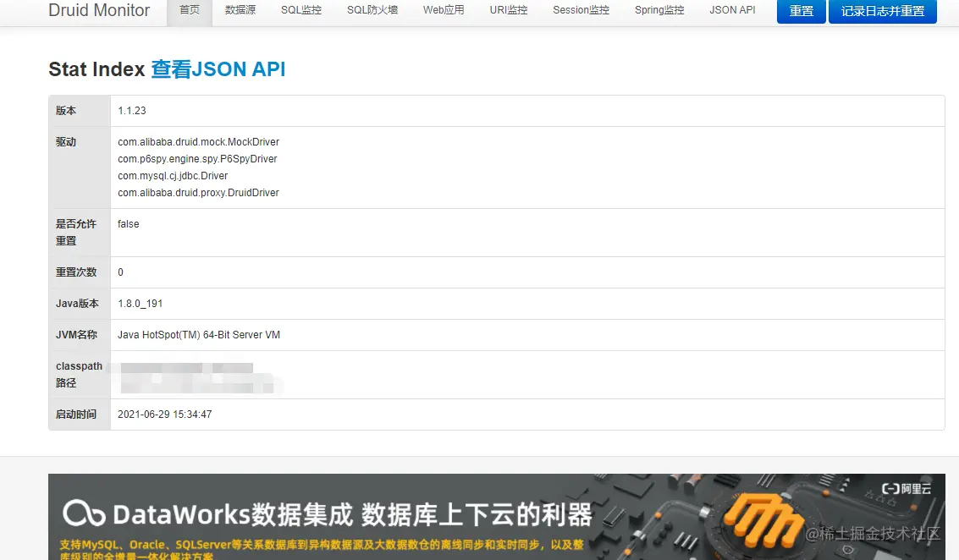Screen dimensions: 959x560
Task: Click the 阿里云 logo in the banner
Action: 907,488
